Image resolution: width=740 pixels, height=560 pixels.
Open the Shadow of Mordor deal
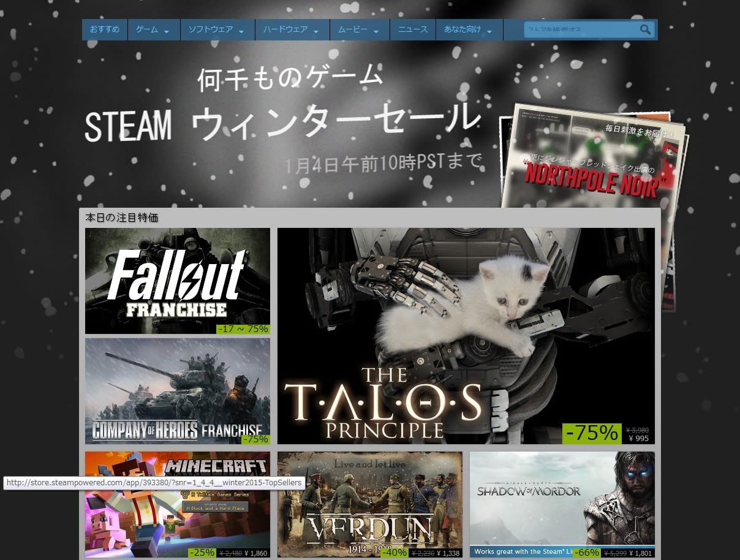(x=562, y=505)
